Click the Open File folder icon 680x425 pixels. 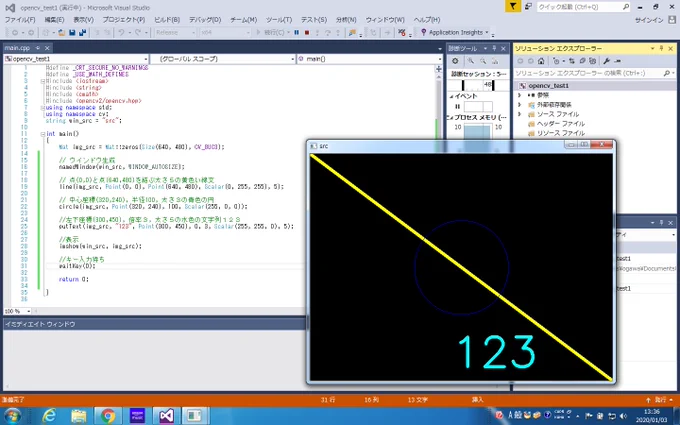pyautogui.click(x=62, y=33)
